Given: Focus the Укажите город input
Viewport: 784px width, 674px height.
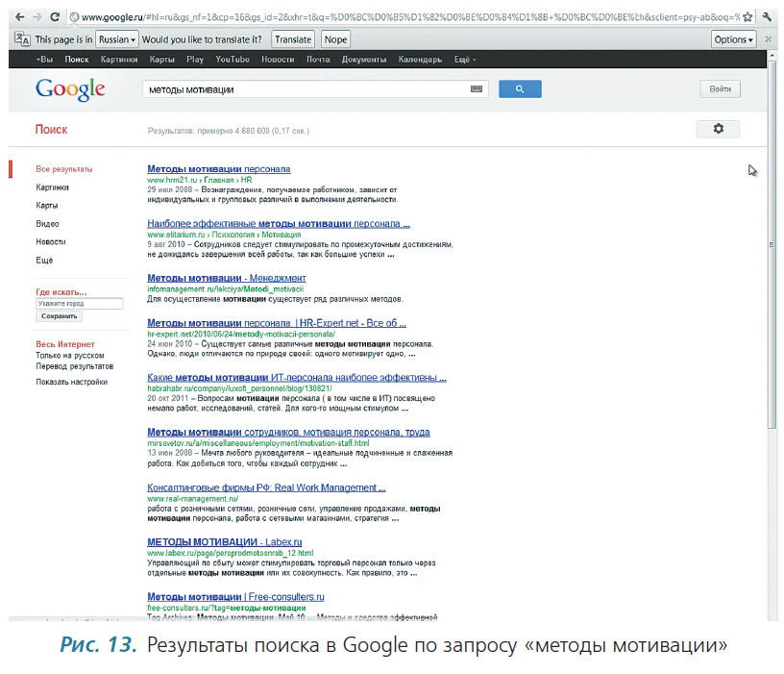Looking at the screenshot, I should tap(80, 304).
